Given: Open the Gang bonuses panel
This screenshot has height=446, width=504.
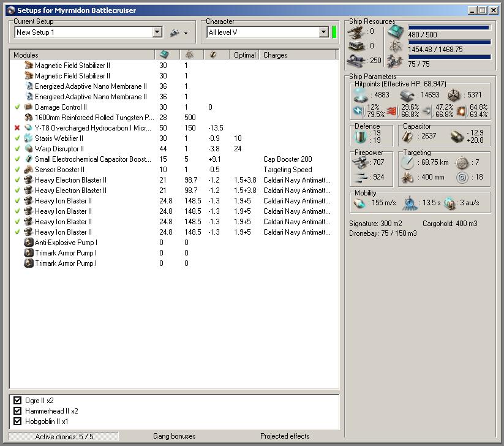Looking at the screenshot, I should [x=174, y=436].
